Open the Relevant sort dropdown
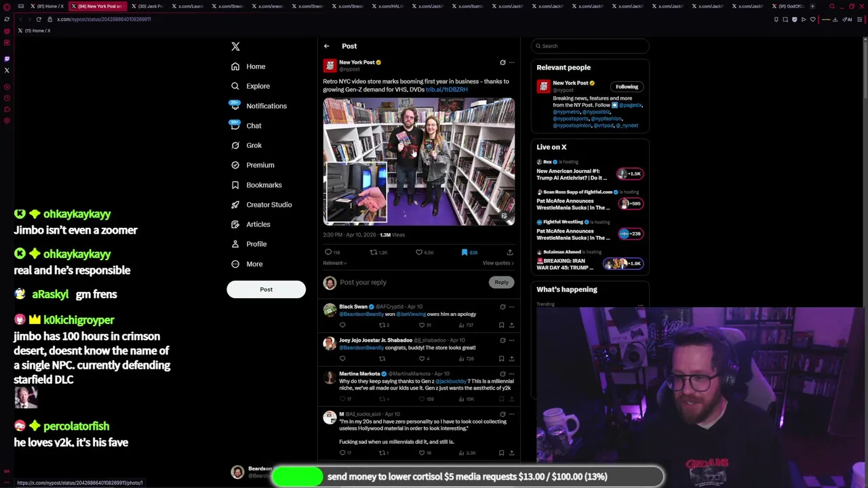 (334, 263)
